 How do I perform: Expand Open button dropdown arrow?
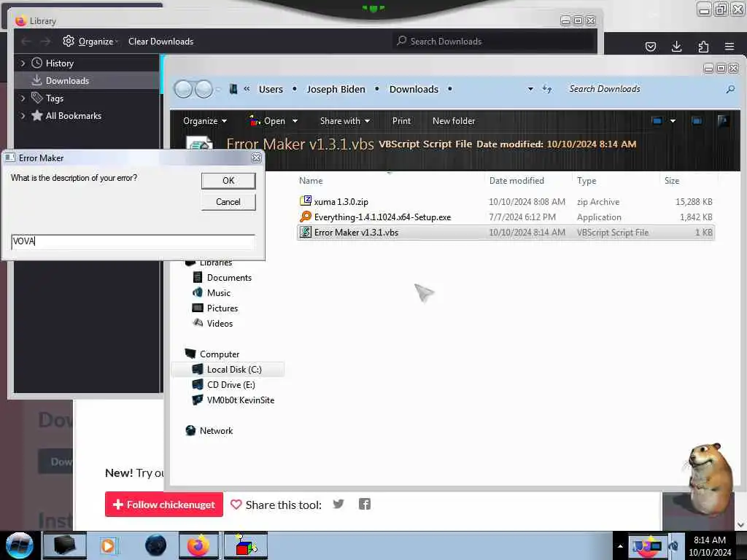click(x=295, y=121)
